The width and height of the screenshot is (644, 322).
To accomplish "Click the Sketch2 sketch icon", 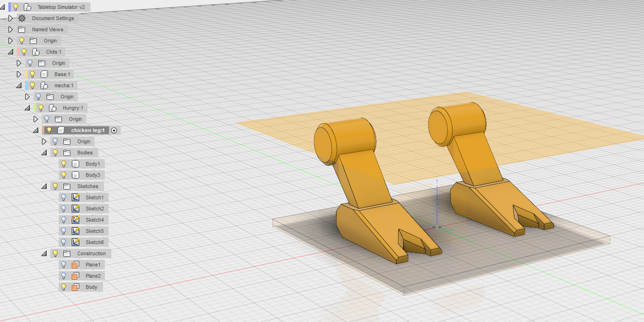I will pos(75,209).
